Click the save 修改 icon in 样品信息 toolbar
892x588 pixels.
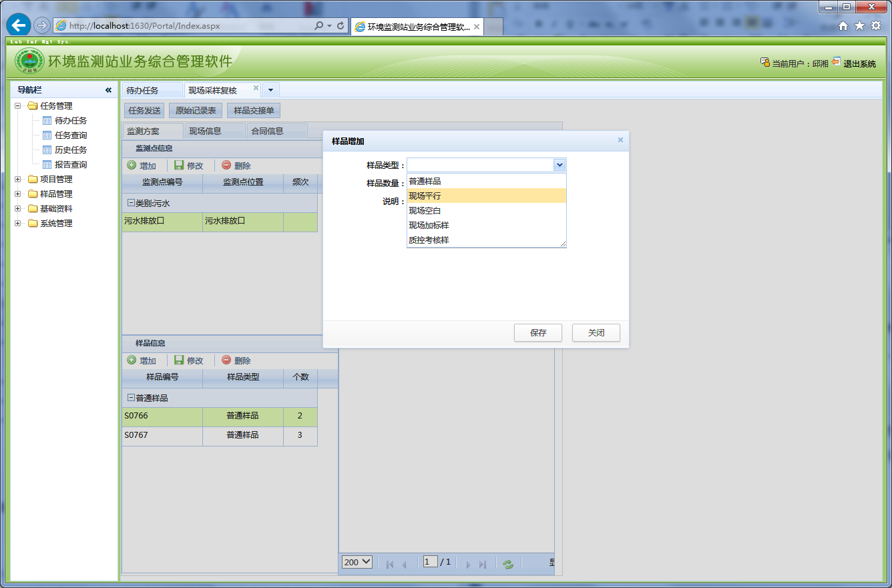coord(179,360)
